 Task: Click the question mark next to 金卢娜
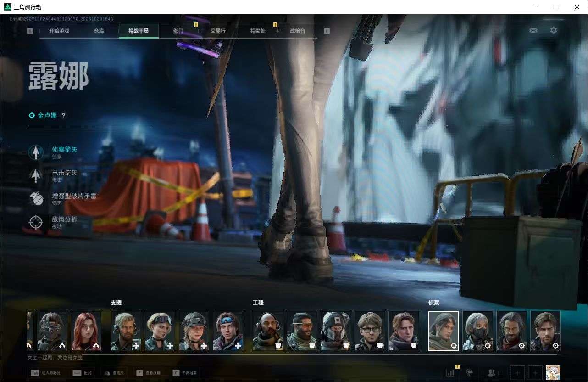[64, 116]
